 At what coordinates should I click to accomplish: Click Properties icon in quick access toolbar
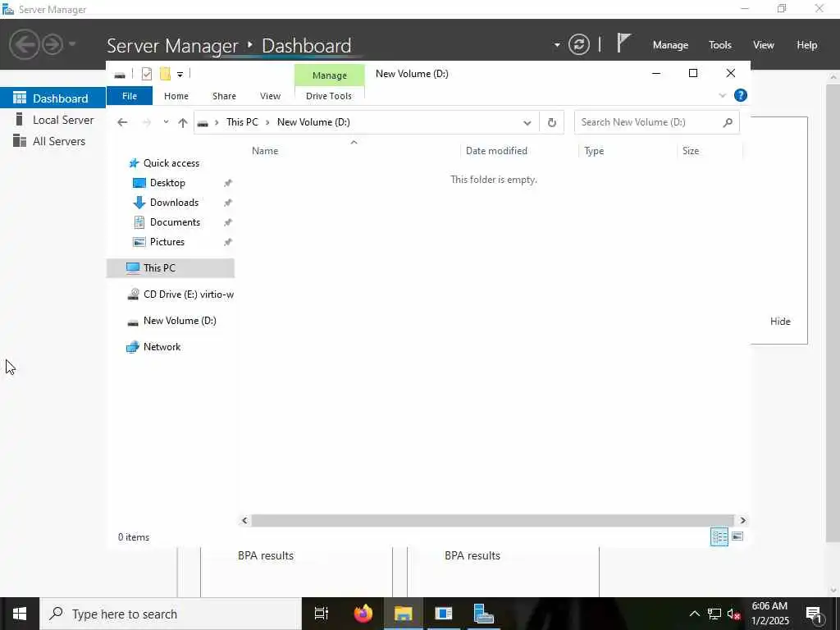pyautogui.click(x=146, y=74)
